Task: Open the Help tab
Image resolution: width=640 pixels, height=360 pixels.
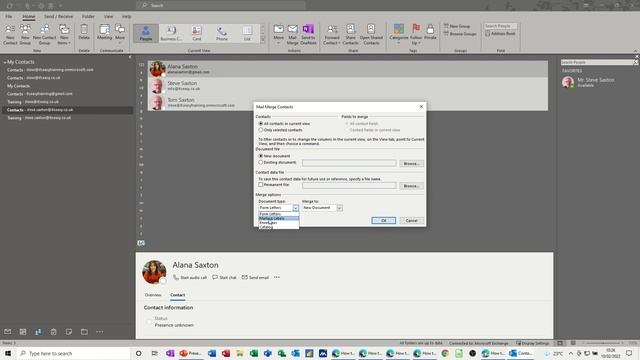Action: 127,16
